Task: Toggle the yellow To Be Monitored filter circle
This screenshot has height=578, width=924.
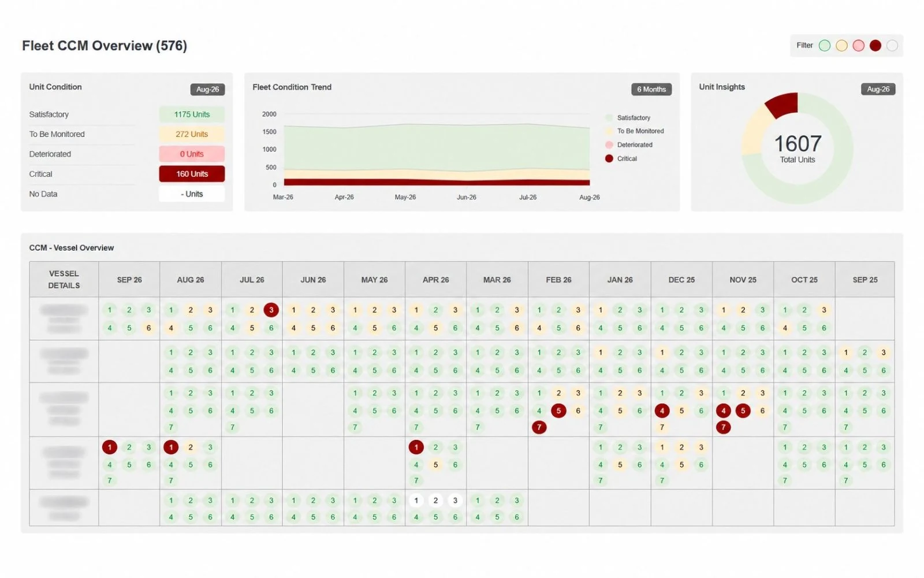Action: point(842,46)
